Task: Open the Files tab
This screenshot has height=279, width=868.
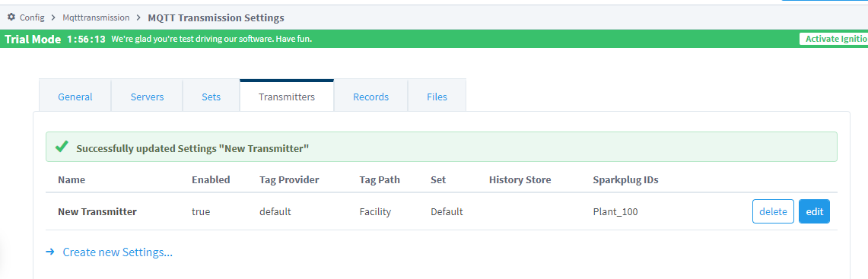Action: 437,97
